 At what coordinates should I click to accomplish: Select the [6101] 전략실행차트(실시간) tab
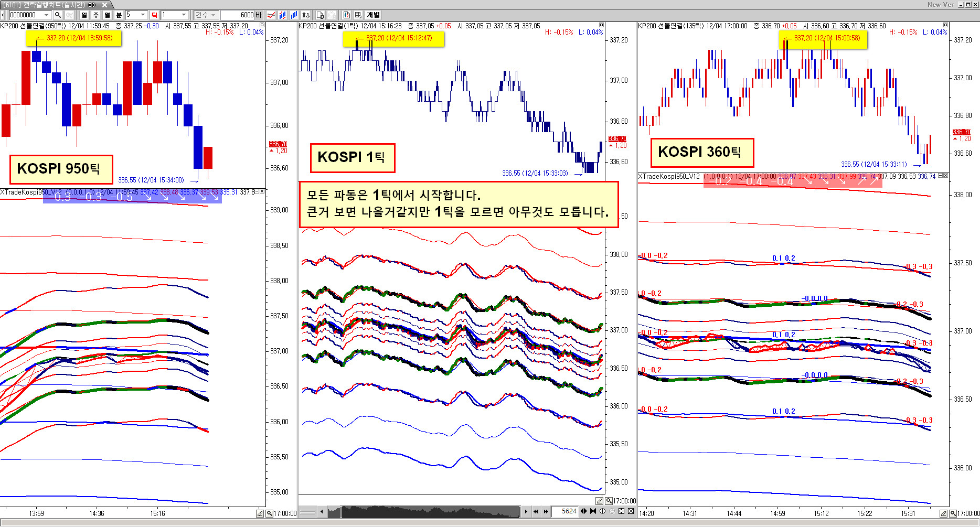click(44, 5)
